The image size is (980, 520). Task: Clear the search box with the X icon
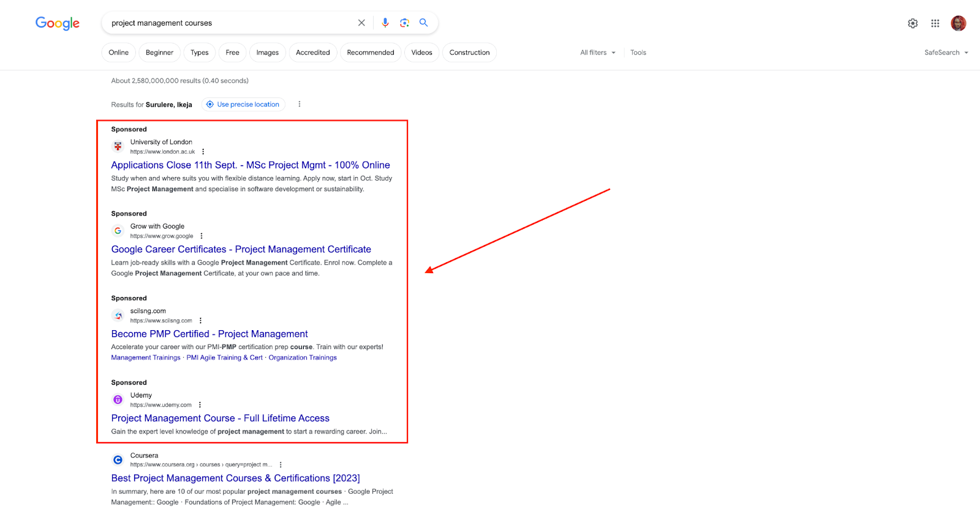pyautogui.click(x=361, y=23)
